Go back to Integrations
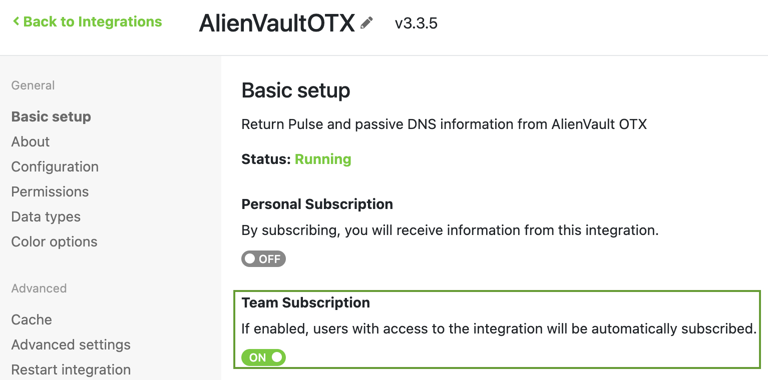 pos(87,22)
